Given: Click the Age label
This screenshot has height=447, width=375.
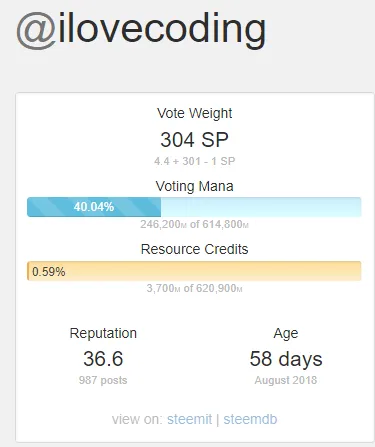Looking at the screenshot, I should pos(286,333).
